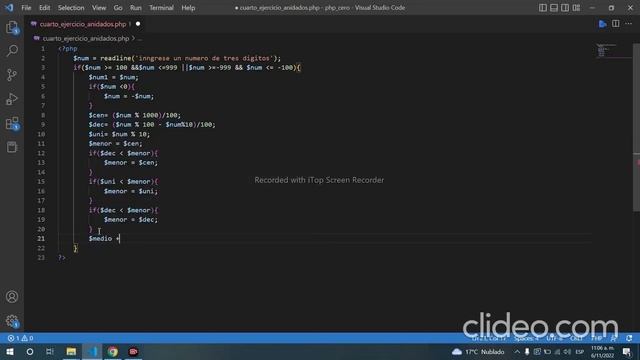The height and width of the screenshot is (360, 640).
Task: Click line number 21 in the gutter
Action: click(x=41, y=239)
